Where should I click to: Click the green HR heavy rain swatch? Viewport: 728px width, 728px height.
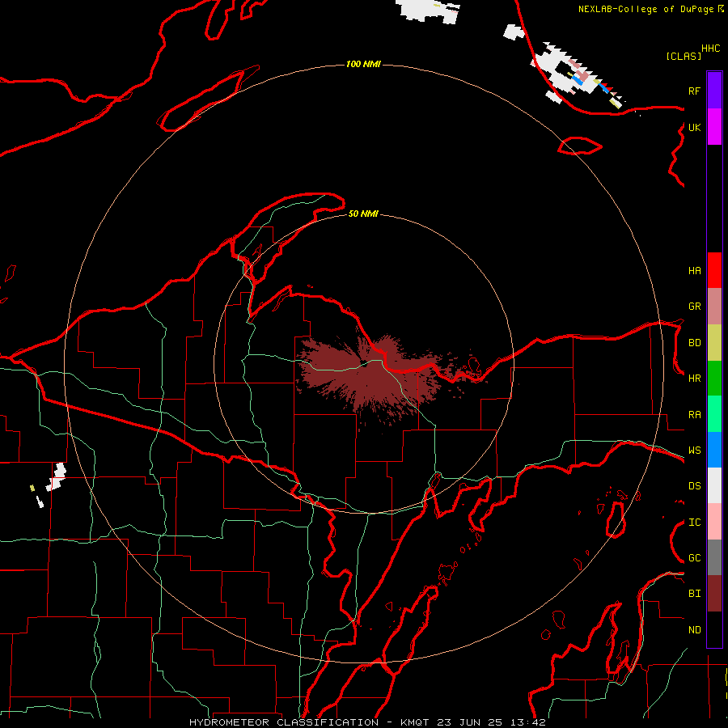click(x=714, y=379)
